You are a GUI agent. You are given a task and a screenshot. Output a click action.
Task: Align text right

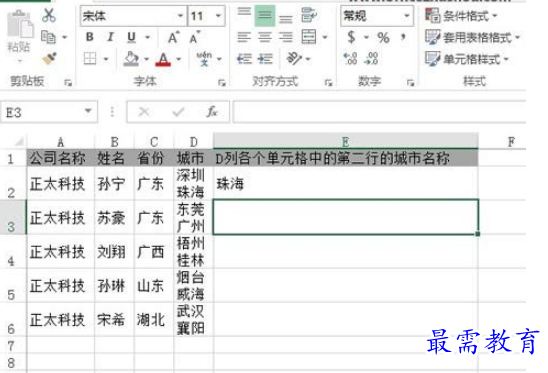[286, 37]
